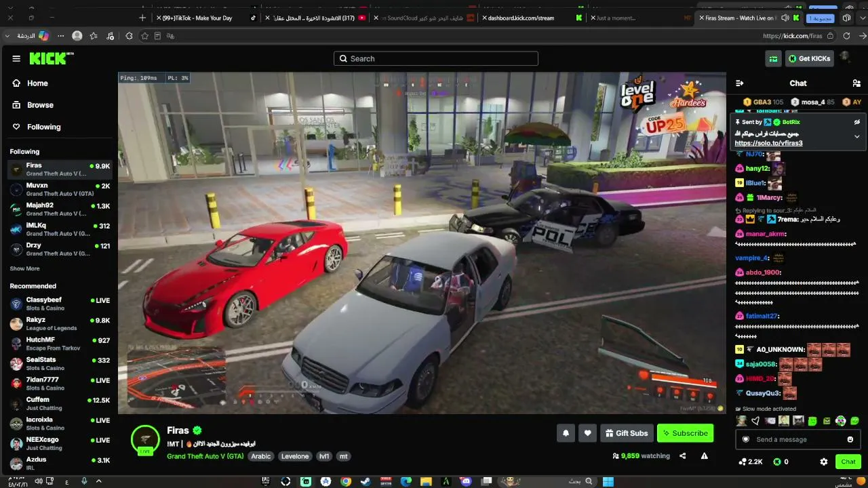Open Discord from the taskbar
868x488 pixels.
pos(466,481)
